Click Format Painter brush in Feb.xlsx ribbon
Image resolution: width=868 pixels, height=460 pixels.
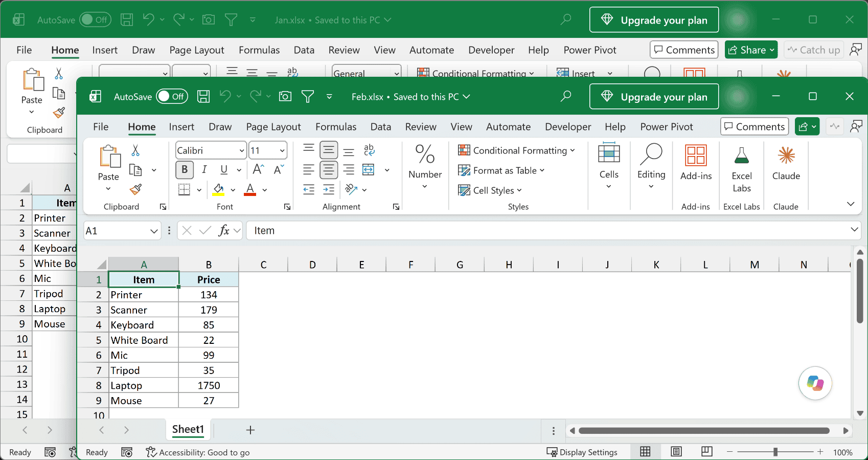(135, 190)
